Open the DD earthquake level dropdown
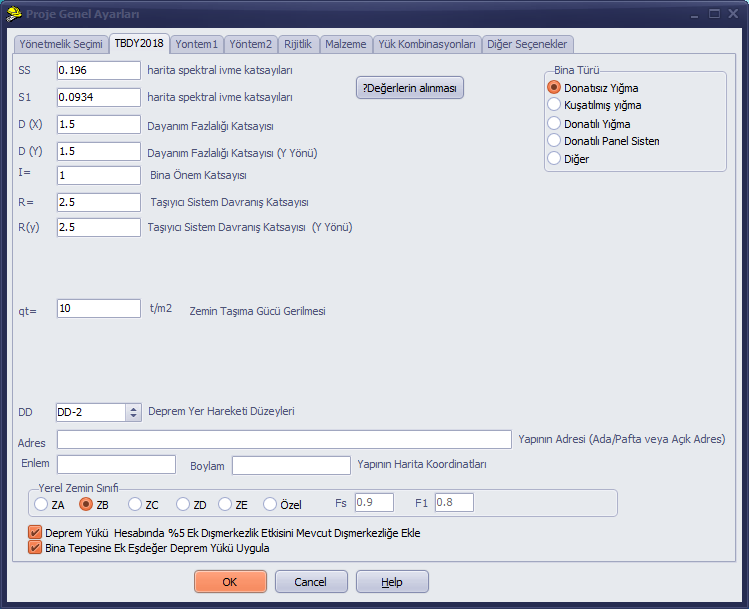Screen dimensions: 749x609 coord(133,412)
